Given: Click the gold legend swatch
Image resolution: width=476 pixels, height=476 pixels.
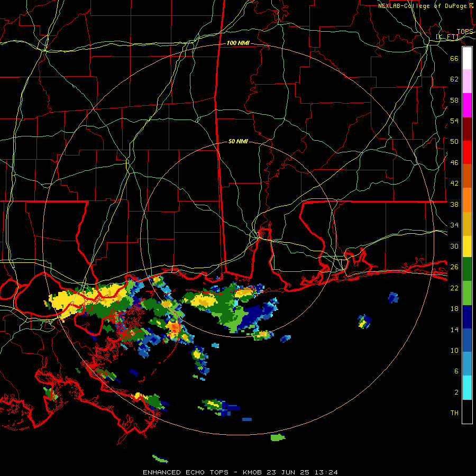Looking at the screenshot, I should [467, 224].
